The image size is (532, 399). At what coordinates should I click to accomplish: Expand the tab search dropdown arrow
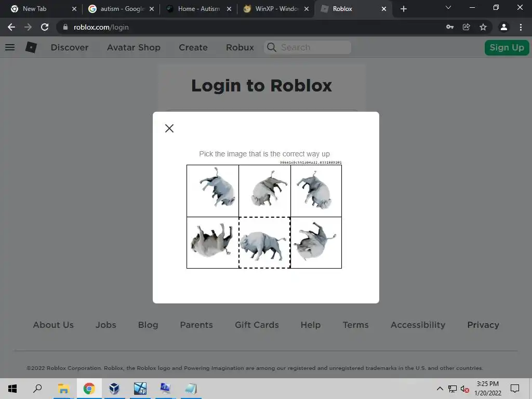tap(448, 7)
